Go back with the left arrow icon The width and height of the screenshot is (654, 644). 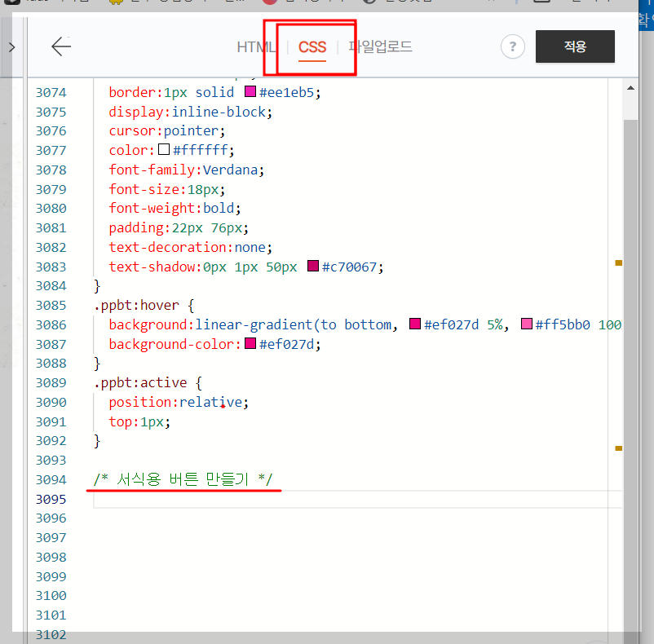pyautogui.click(x=61, y=46)
